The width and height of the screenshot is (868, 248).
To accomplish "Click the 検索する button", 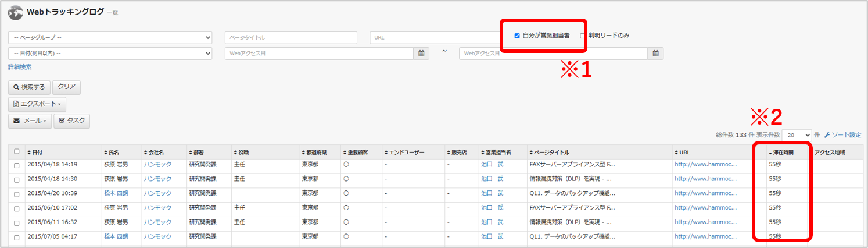I will coord(29,87).
